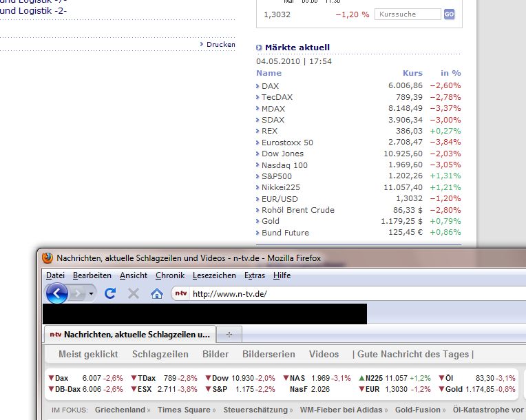526x420 pixels.
Task: Click the Drucken link
Action: tap(220, 45)
